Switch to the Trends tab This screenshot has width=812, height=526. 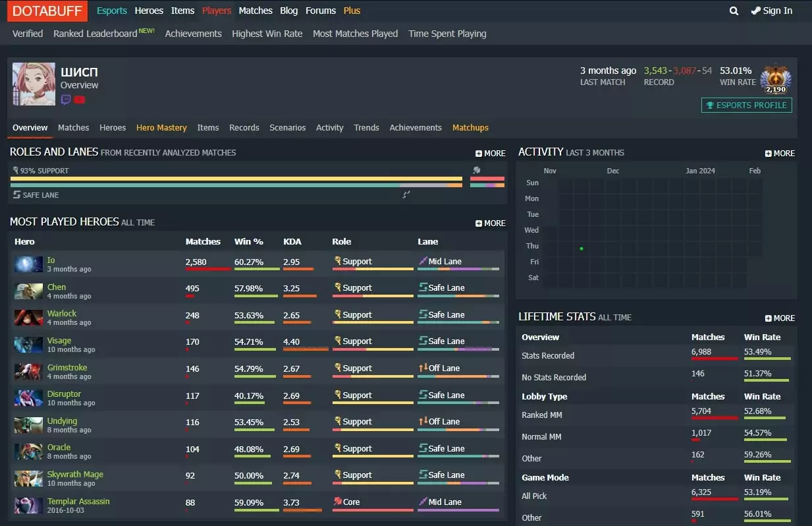pyautogui.click(x=366, y=128)
